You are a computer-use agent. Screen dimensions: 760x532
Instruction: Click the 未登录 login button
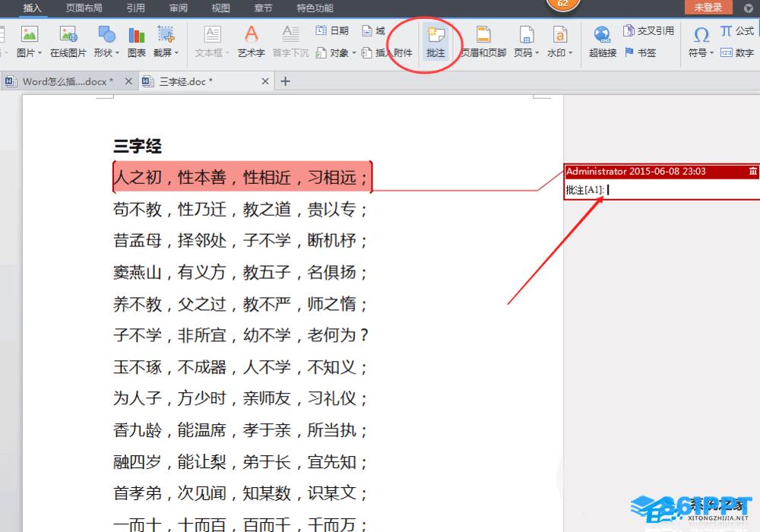pyautogui.click(x=708, y=8)
